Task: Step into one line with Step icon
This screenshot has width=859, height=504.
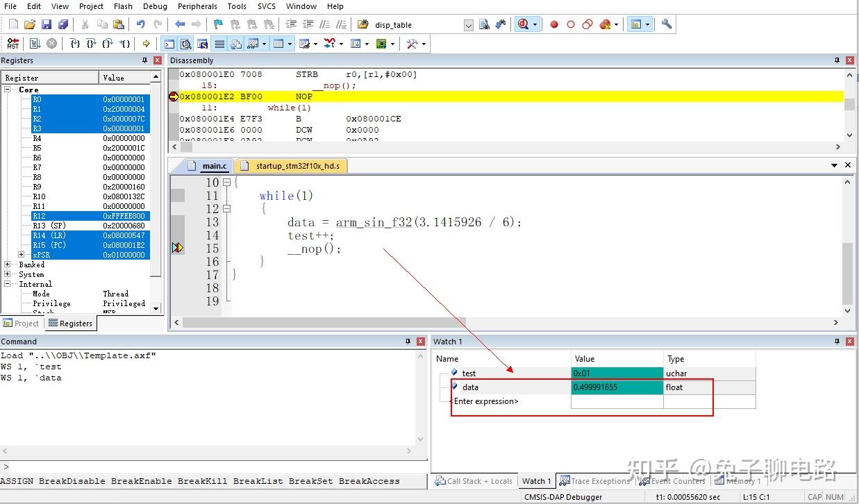Action: 75,43
